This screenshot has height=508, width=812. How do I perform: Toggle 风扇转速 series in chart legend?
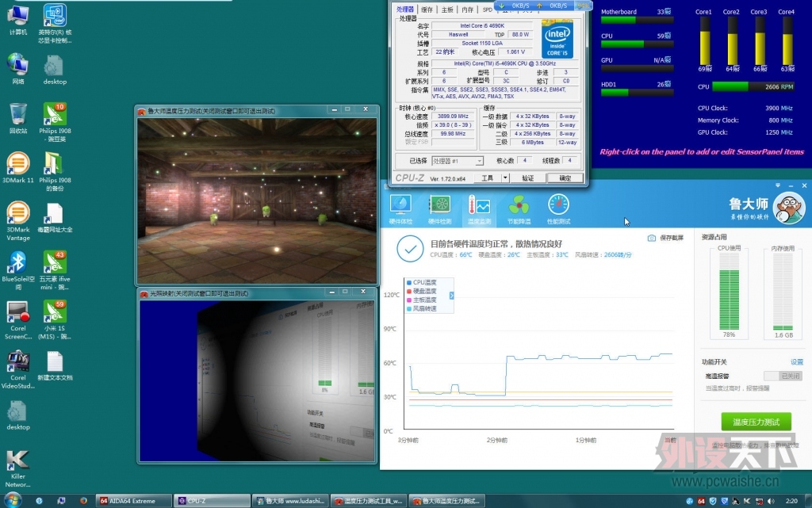click(x=422, y=309)
